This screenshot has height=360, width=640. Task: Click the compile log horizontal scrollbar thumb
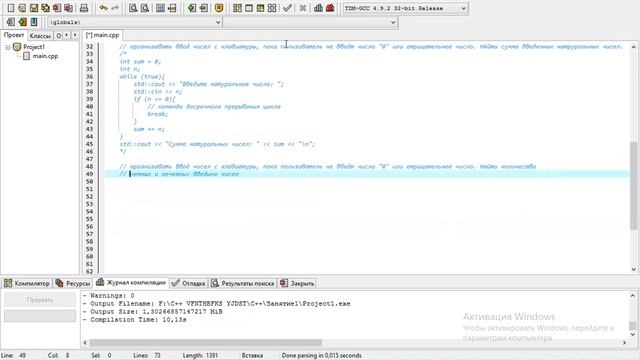click(x=205, y=343)
